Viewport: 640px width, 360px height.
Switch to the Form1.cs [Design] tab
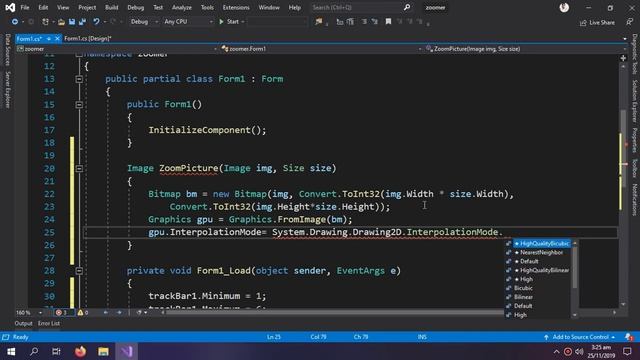pos(88,38)
